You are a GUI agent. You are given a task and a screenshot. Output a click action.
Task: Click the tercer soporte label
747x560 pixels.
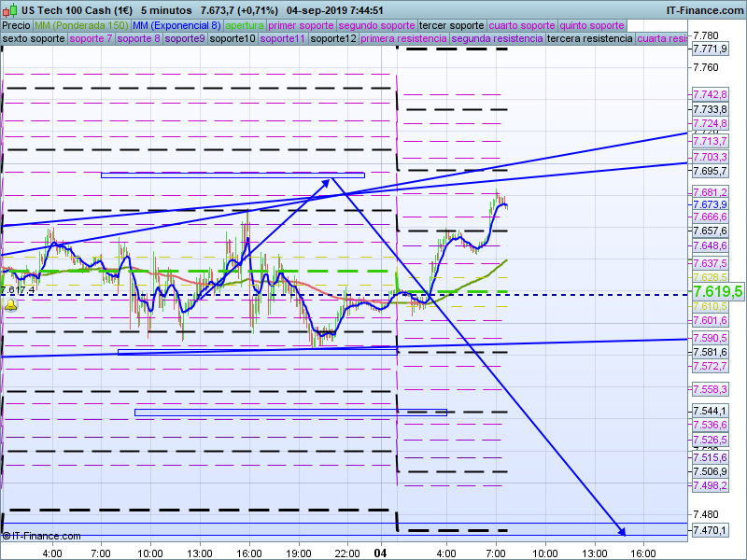click(452, 25)
